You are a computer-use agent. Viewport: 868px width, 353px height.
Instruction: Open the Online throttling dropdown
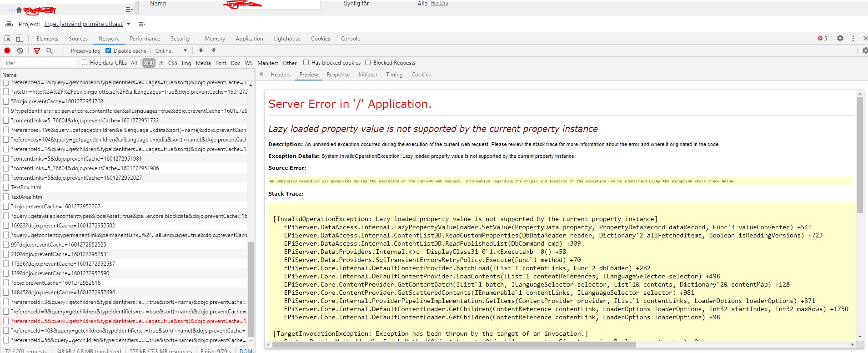171,51
